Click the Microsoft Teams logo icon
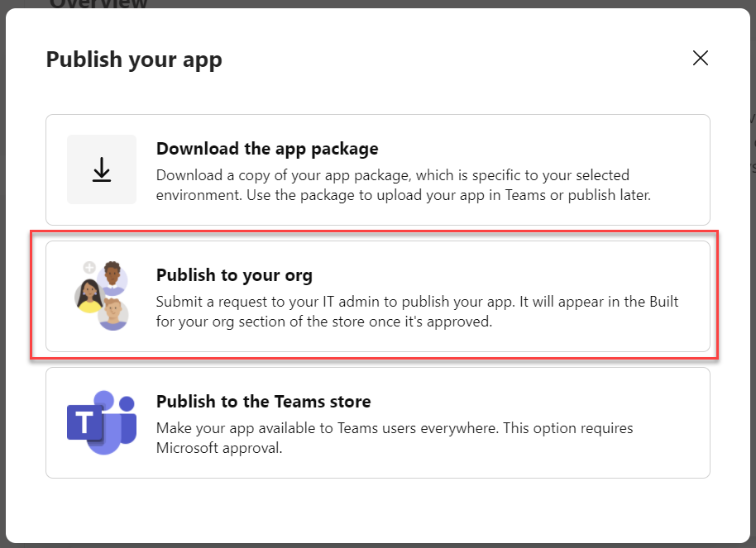The image size is (756, 548). pos(102,422)
